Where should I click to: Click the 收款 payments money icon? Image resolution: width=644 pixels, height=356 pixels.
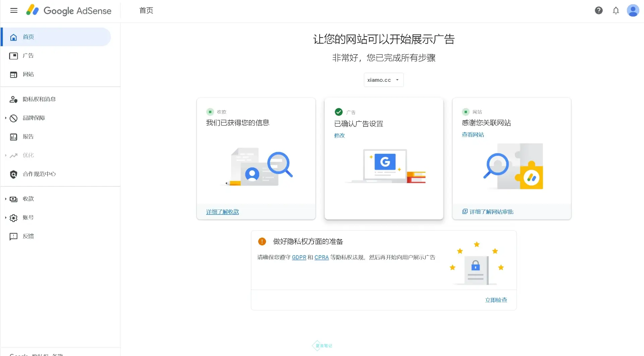tap(13, 199)
